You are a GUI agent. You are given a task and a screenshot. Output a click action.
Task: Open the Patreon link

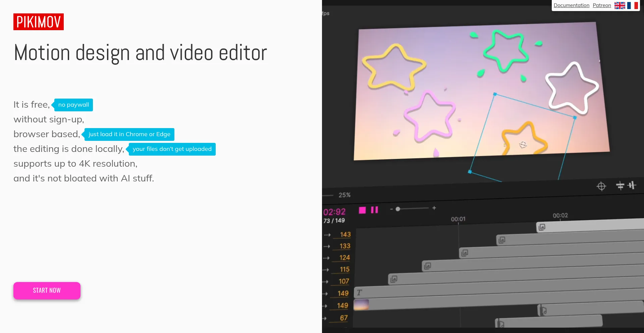[602, 5]
